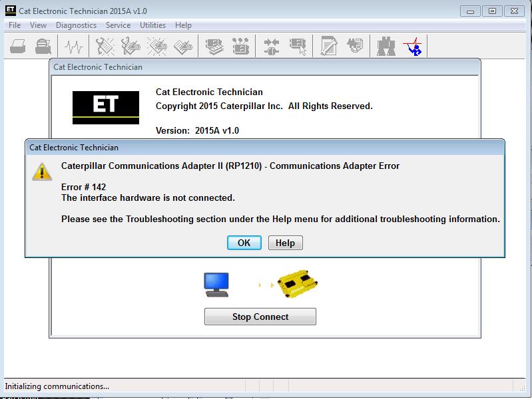Open the ECM Summary toolbar icon

[214, 46]
